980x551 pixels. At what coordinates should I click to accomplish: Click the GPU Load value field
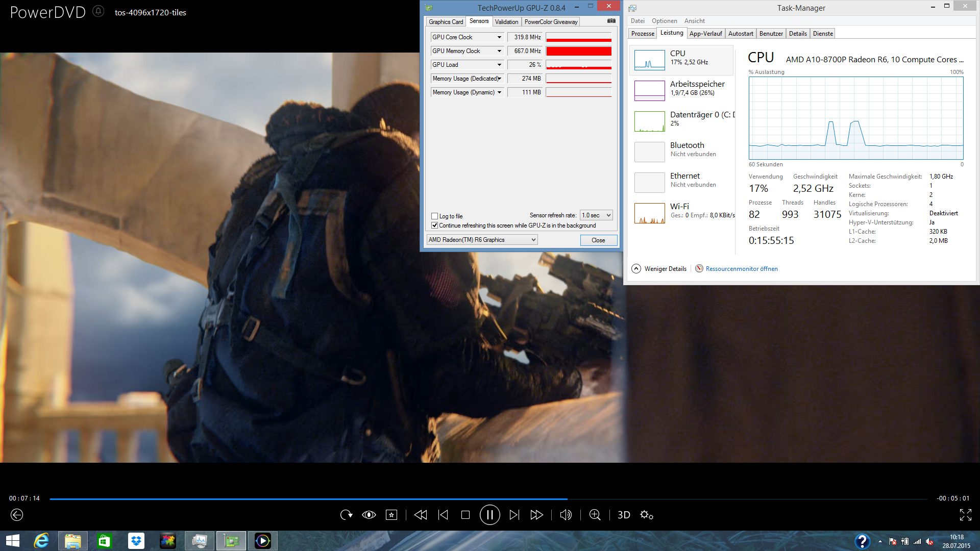click(525, 65)
